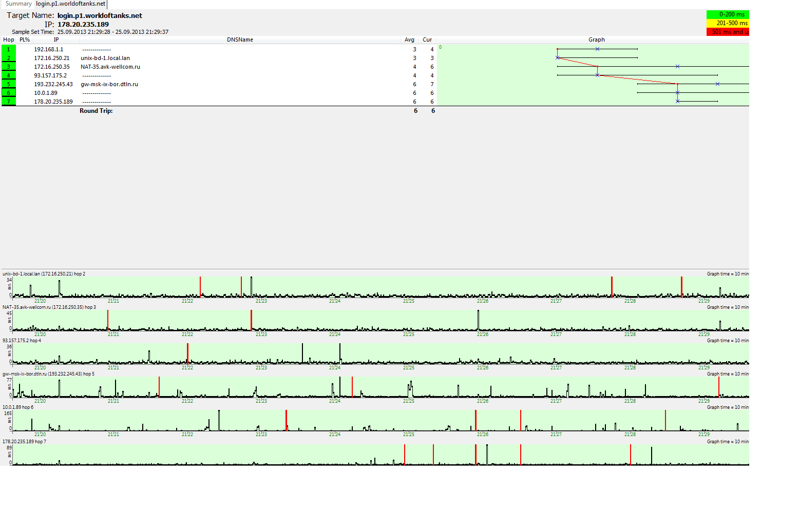Click the Round Trip label
This screenshot has width=799, height=532.
(96, 111)
